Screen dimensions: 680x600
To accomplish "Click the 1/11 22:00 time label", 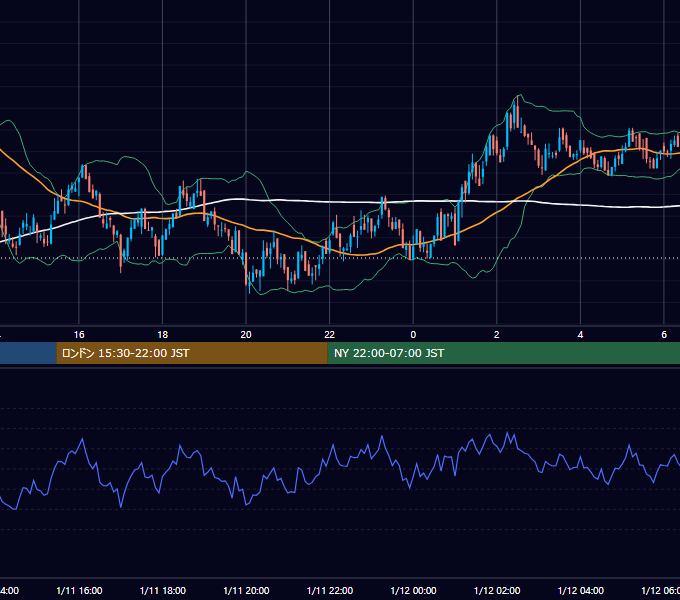I will [330, 590].
